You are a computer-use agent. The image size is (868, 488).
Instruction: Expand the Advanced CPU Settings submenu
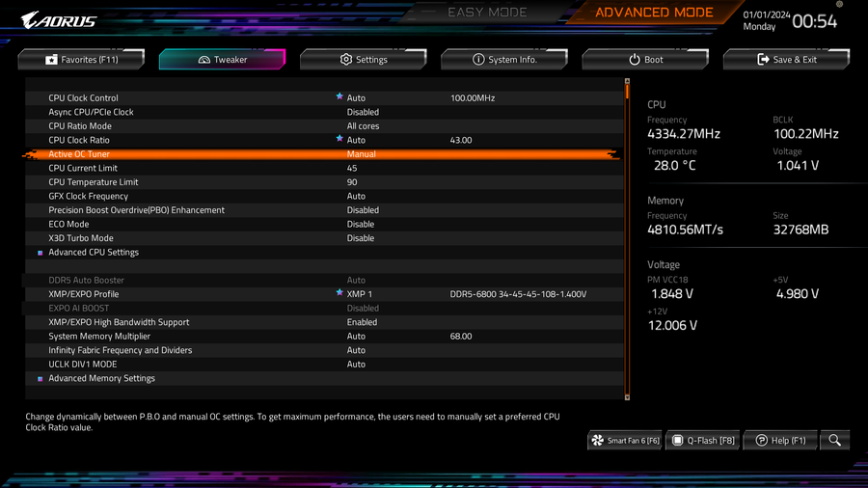pos(94,253)
